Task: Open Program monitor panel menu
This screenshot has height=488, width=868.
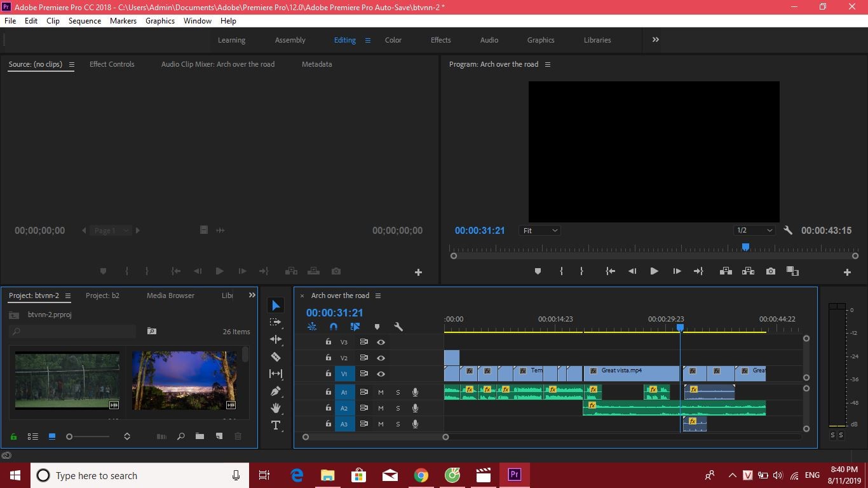Action: click(x=548, y=64)
